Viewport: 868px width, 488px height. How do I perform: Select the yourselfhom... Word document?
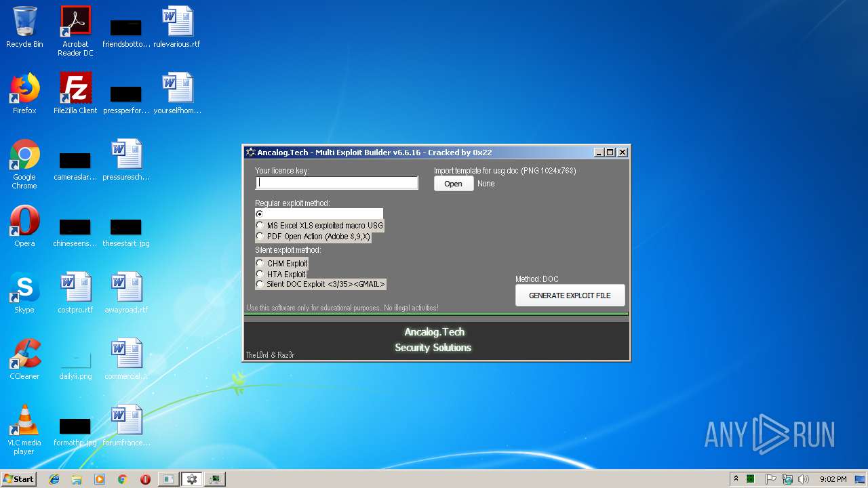click(177, 94)
